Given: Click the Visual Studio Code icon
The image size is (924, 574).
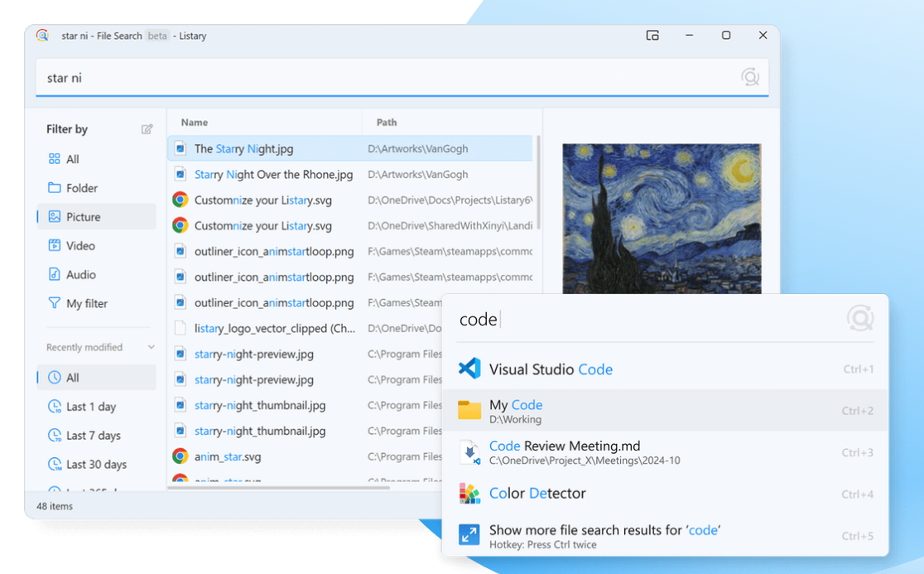Looking at the screenshot, I should (x=469, y=369).
